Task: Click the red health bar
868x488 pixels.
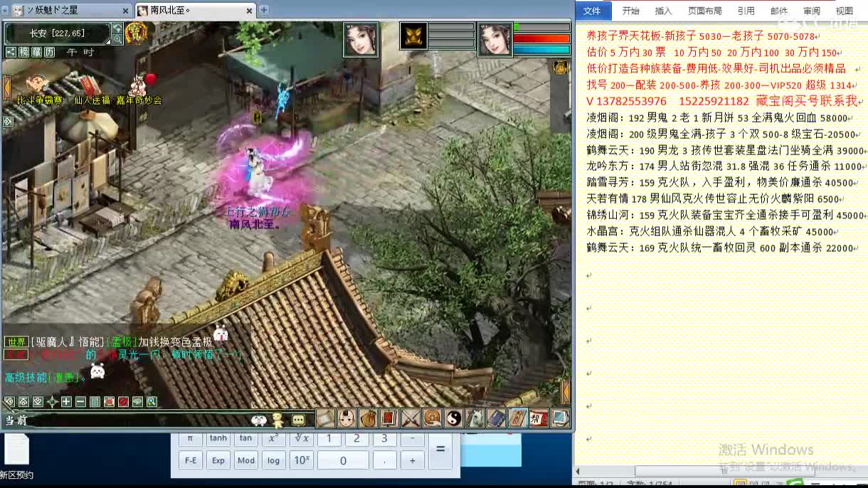Action: [541, 38]
